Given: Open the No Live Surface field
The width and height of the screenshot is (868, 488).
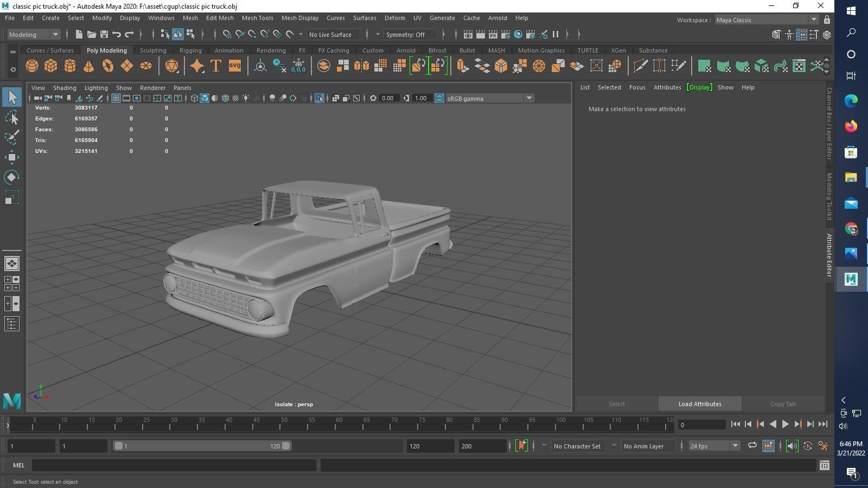Looking at the screenshot, I should coord(333,34).
